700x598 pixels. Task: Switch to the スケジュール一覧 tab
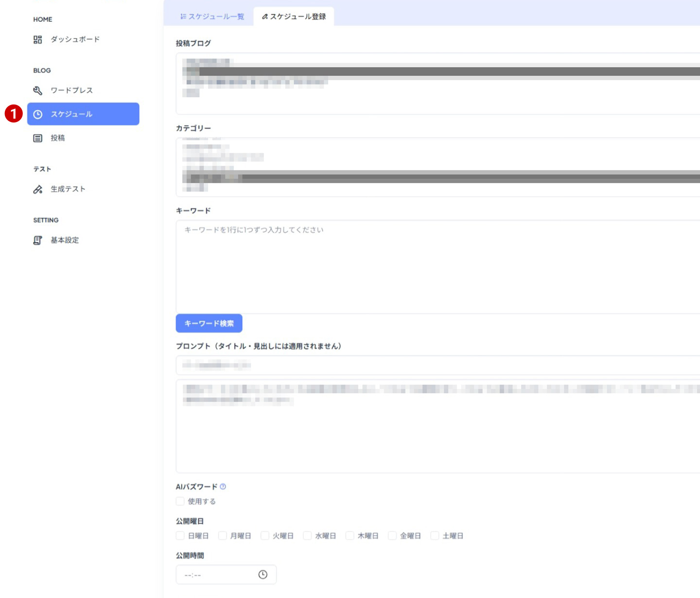click(x=212, y=17)
